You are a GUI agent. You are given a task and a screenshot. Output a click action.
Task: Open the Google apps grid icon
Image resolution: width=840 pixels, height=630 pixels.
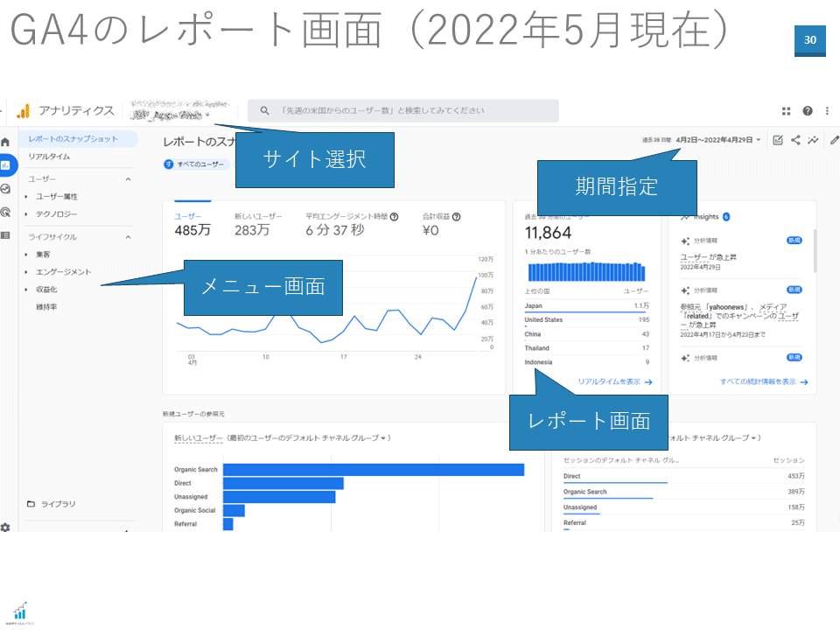[786, 111]
